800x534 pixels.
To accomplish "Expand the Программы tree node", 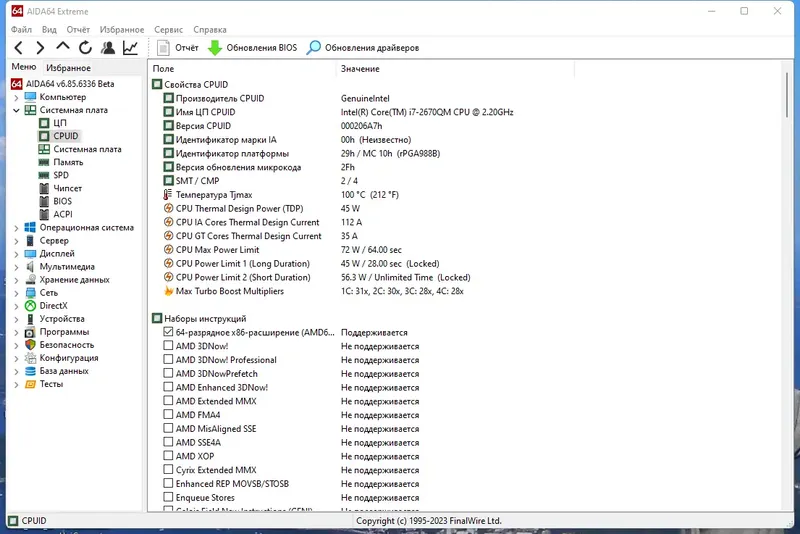I will 16,332.
